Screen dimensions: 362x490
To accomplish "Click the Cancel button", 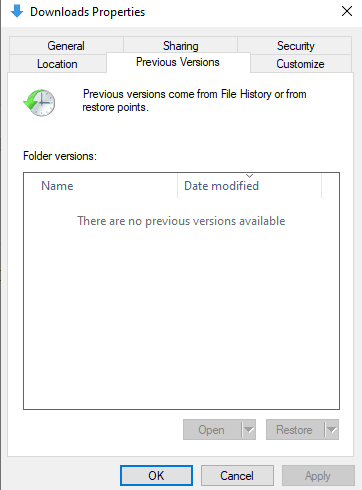I will point(237,476).
